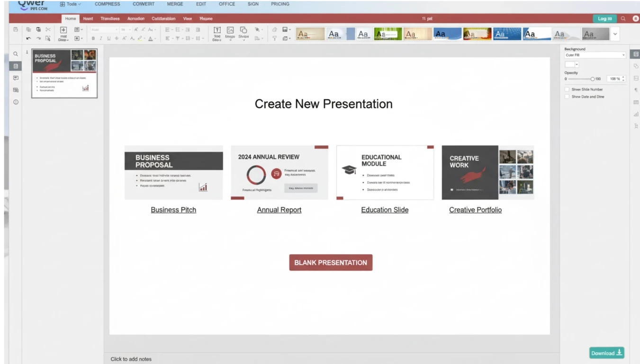Open the background color swatch dropdown arrow
640x364 pixels.
[x=577, y=64]
